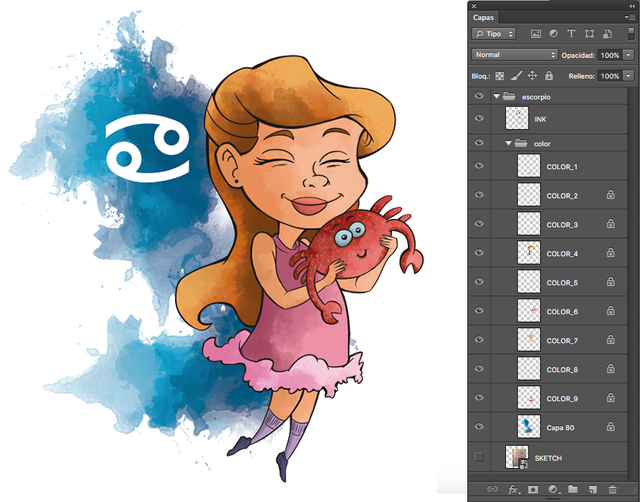Screen dimensions: 640x502
Task: Click the Relleno label
Action: click(x=582, y=76)
